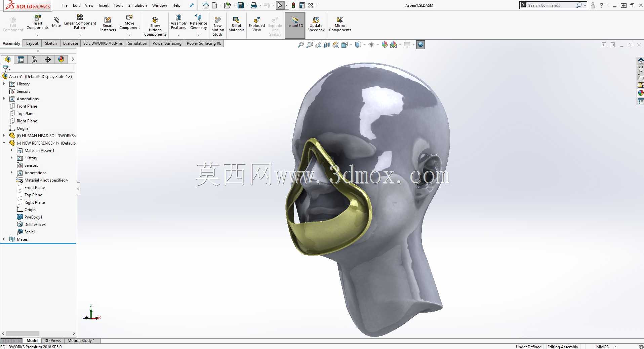Open the SOLIDWORKS Resources task pane
This screenshot has height=349, width=644.
click(641, 61)
